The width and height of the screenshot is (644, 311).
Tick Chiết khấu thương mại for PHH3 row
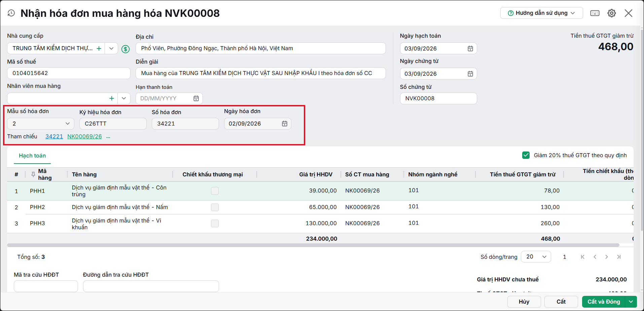pos(215,223)
